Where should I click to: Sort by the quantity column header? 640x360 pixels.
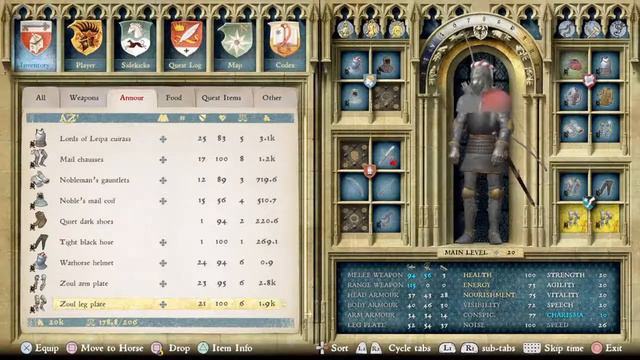[182, 118]
